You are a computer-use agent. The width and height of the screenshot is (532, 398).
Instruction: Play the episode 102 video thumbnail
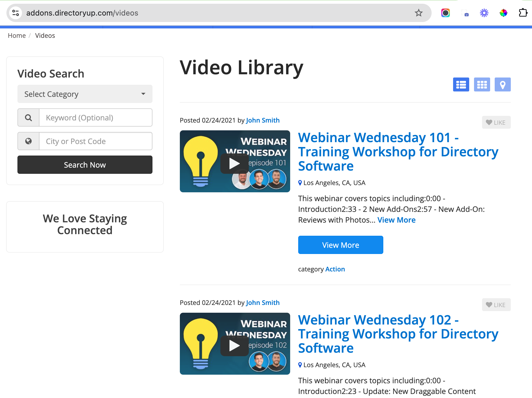(234, 346)
